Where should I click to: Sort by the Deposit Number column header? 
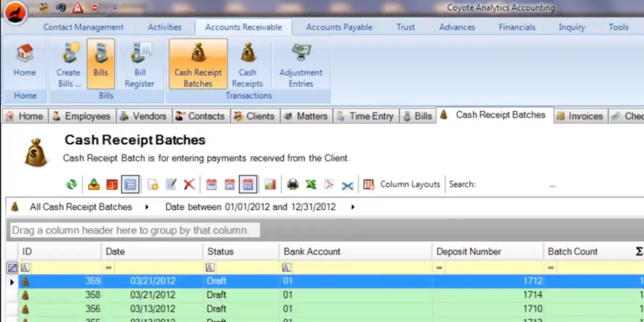pos(488,252)
